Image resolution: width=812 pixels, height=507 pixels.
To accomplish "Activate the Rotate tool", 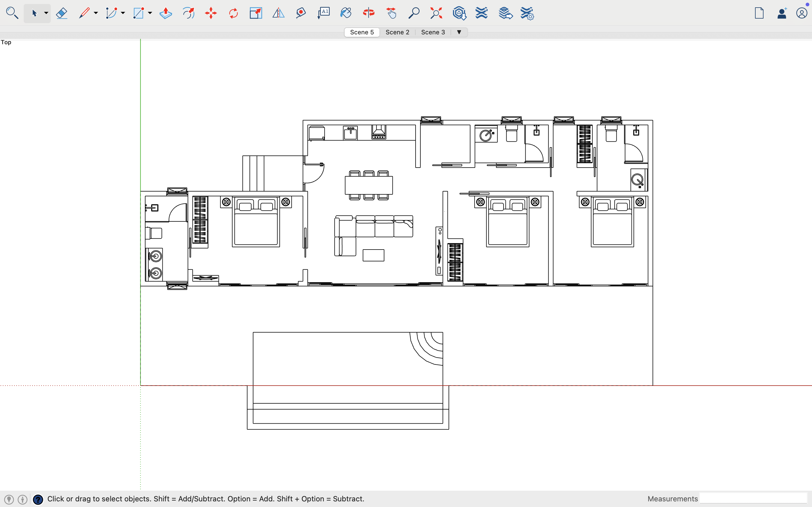I will click(233, 13).
